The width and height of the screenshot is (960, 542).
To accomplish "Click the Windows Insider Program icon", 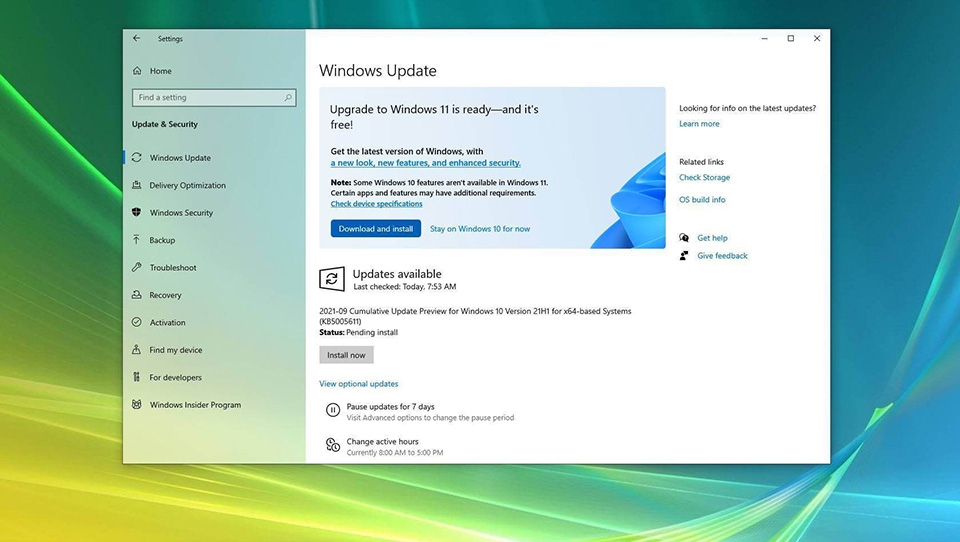I will (x=137, y=404).
